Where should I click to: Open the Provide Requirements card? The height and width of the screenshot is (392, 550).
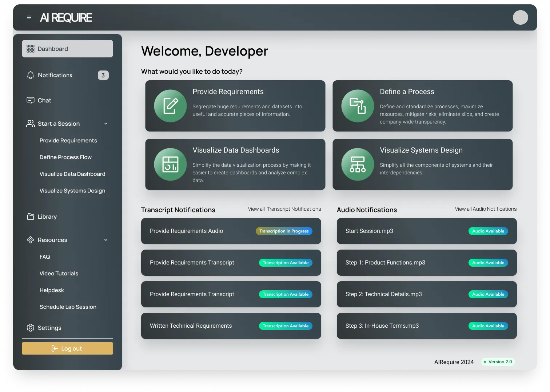[235, 106]
